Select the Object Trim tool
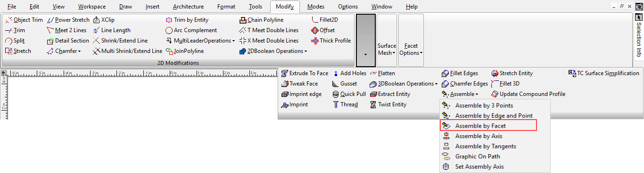 [24, 20]
